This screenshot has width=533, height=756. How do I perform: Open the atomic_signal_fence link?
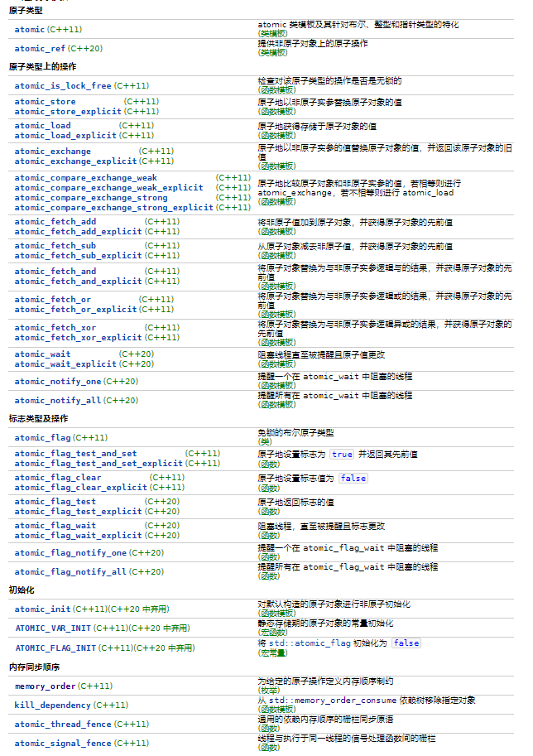tap(63, 744)
